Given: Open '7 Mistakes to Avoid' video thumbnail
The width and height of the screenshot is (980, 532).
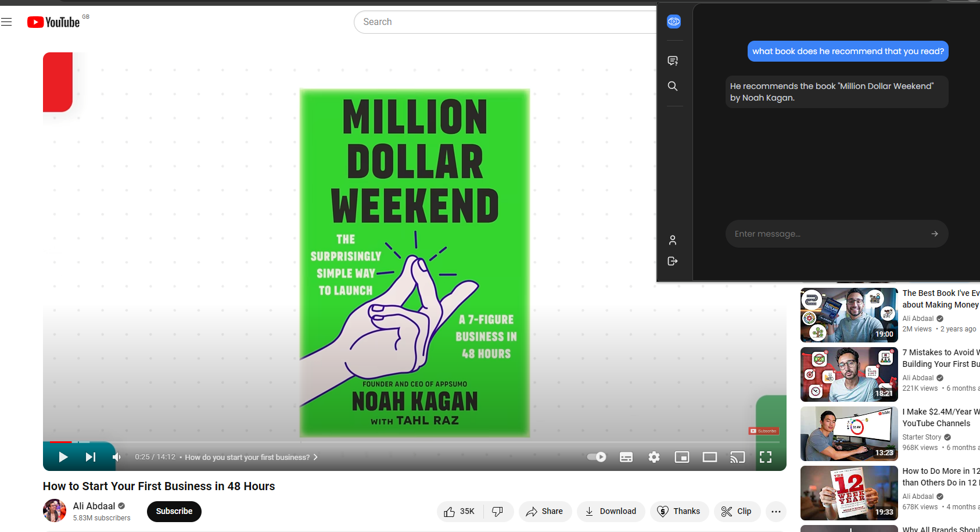Looking at the screenshot, I should pyautogui.click(x=849, y=374).
